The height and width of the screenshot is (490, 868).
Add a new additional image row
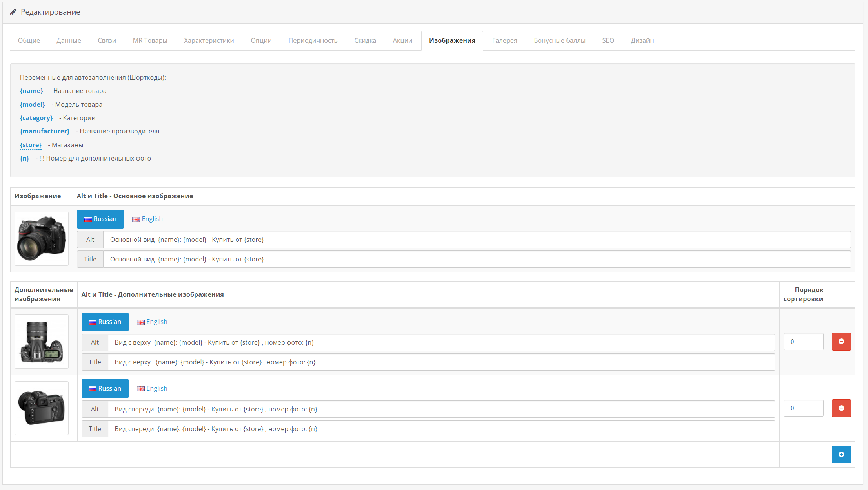(x=841, y=454)
